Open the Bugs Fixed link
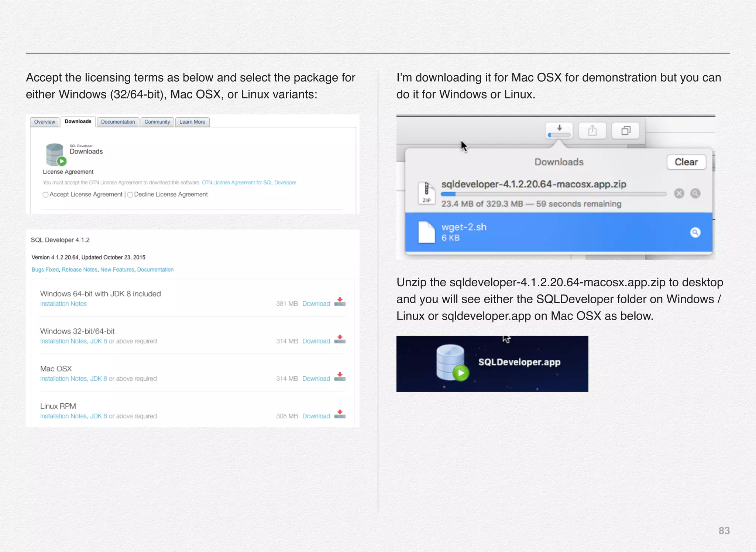 tap(45, 270)
